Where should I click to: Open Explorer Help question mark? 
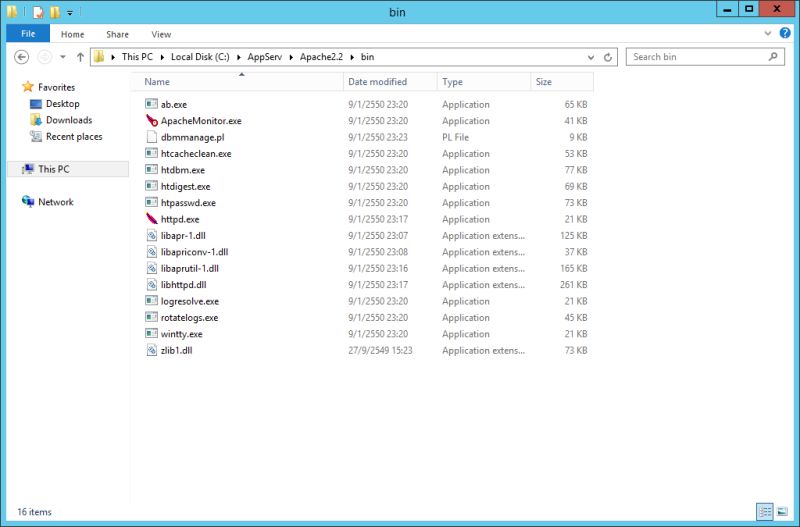(785, 33)
